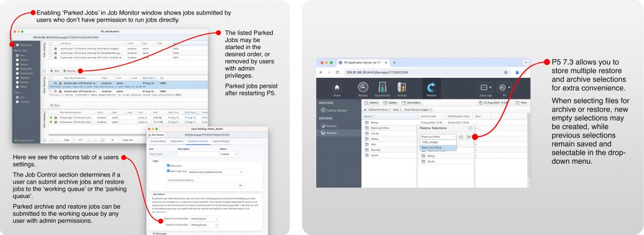Click the Sports folder icon in Restore Selections

[x=423, y=161]
